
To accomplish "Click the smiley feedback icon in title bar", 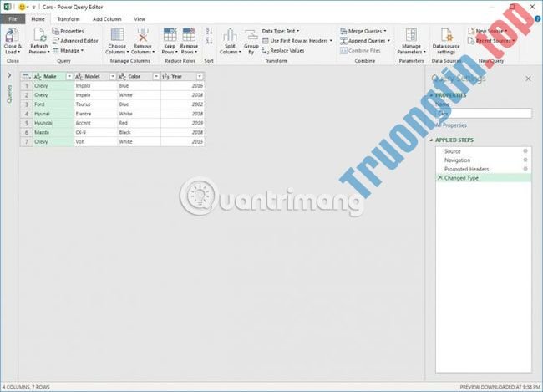I will pos(22,7).
